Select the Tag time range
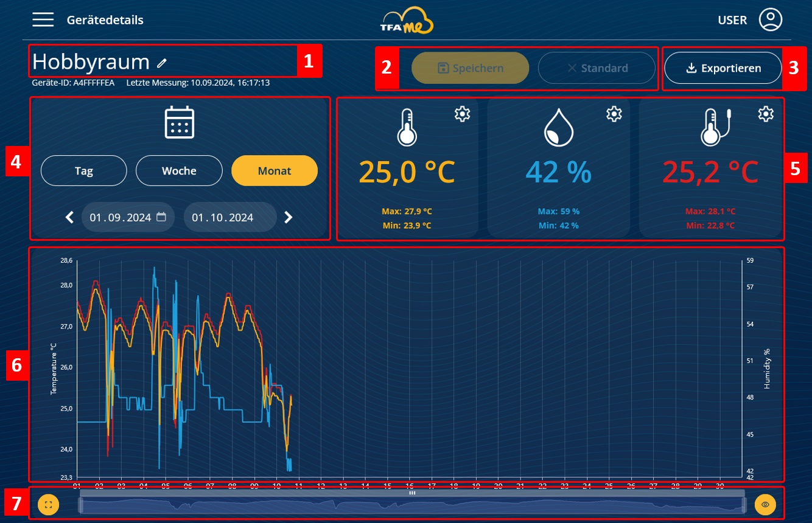 coord(84,171)
